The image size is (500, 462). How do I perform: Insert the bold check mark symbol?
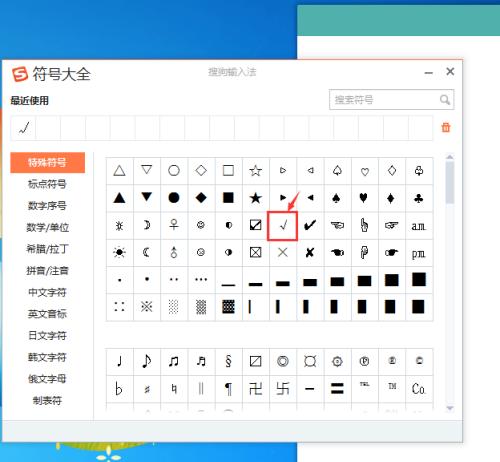tap(310, 225)
